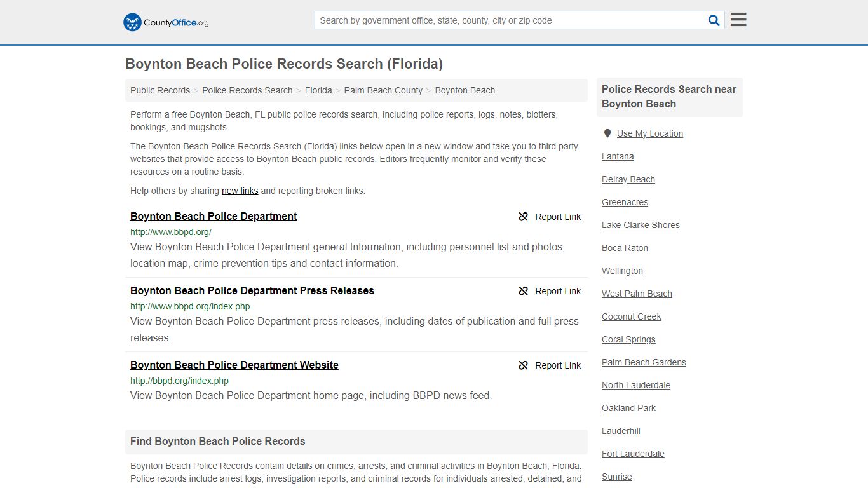Click the search magnifier icon
Image resolution: width=868 pixels, height=488 pixels.
pyautogui.click(x=714, y=20)
